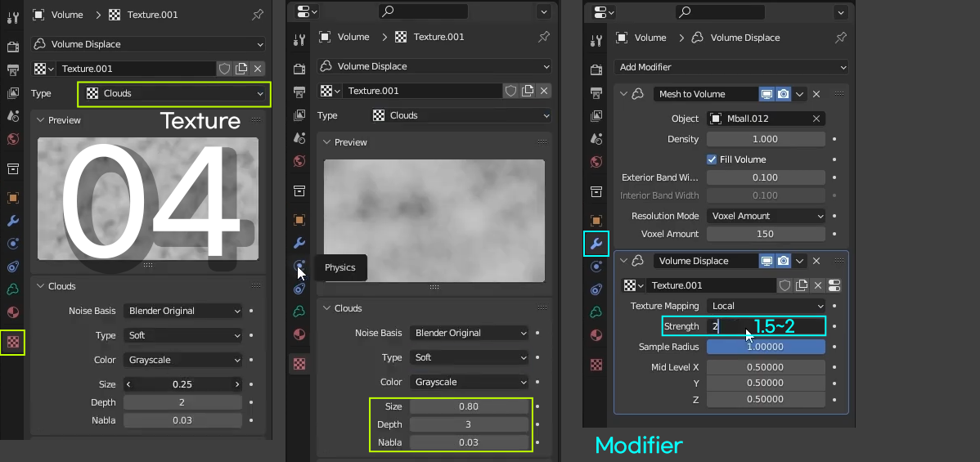Remove Mesh to Volume modifier
This screenshot has height=462, width=980.
[816, 94]
